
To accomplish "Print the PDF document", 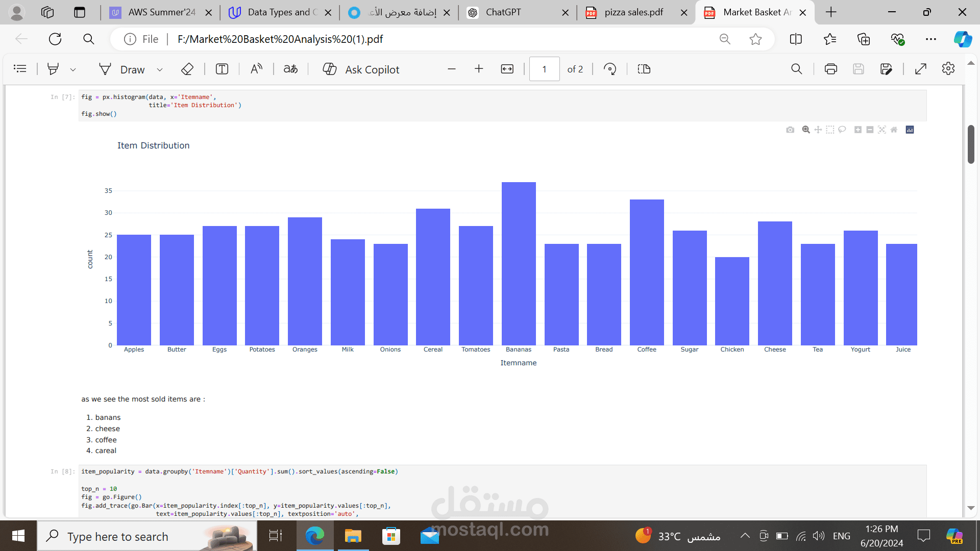I will point(830,69).
